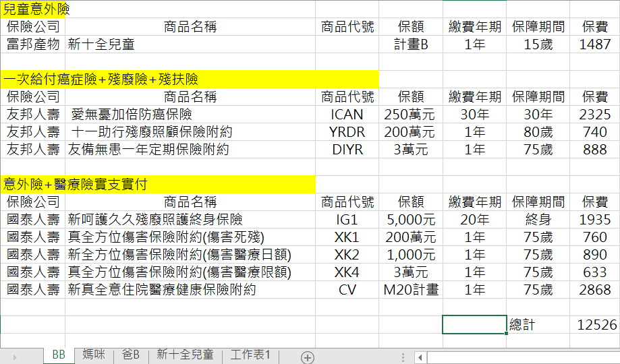Select the premium cell 890
This screenshot has height=364, width=620.
pos(594,255)
